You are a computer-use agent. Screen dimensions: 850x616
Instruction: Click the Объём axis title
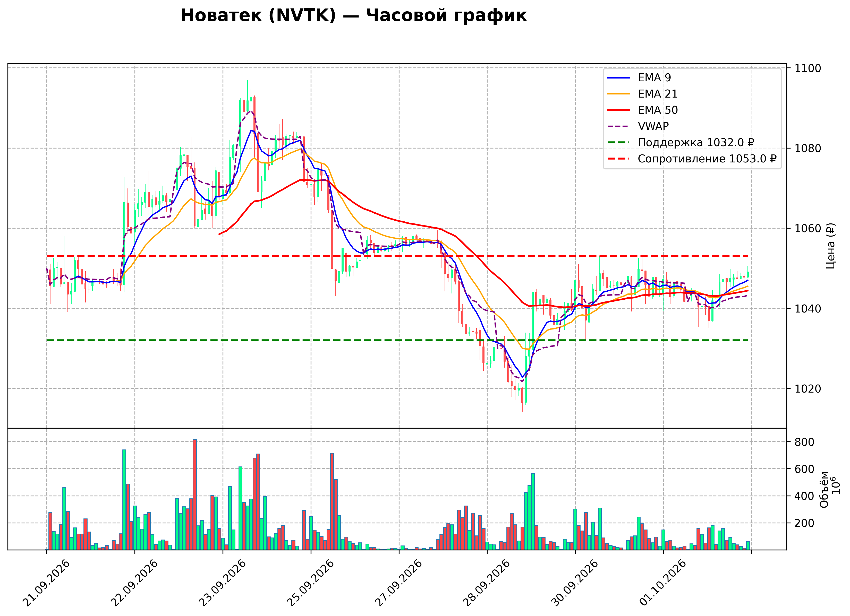click(824, 489)
